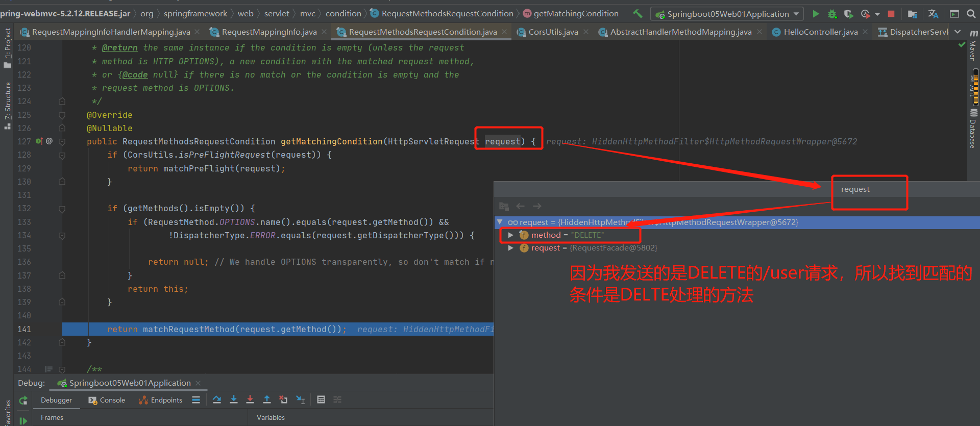Close the Springboot05Web01Application debug session tab
Viewport: 980px width, 426px height.
[198, 383]
